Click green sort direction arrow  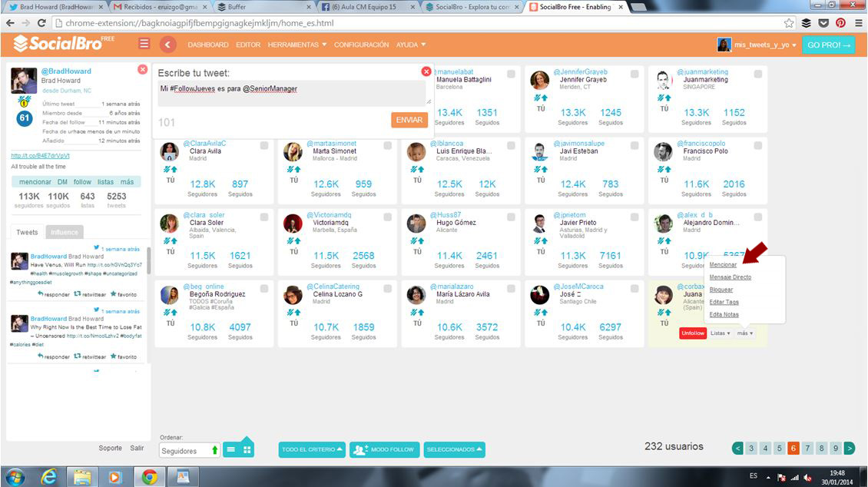(215, 450)
